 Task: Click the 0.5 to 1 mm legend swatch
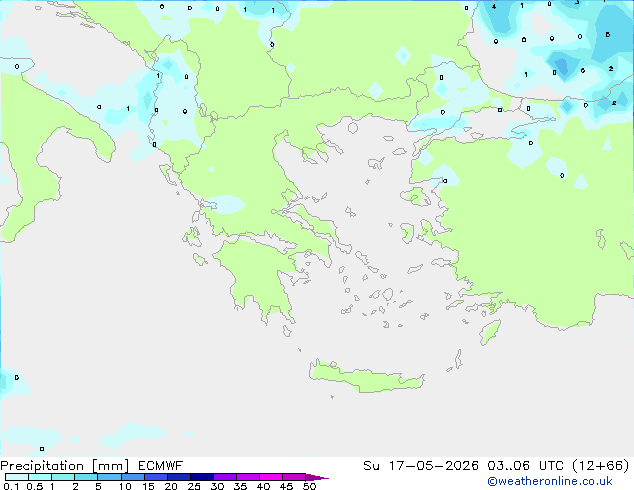click(x=40, y=477)
